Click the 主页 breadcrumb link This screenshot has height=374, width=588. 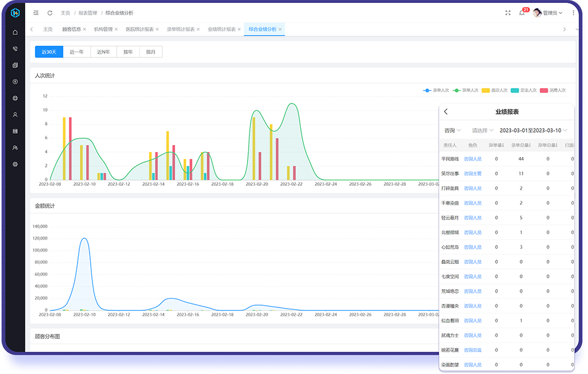tap(65, 13)
